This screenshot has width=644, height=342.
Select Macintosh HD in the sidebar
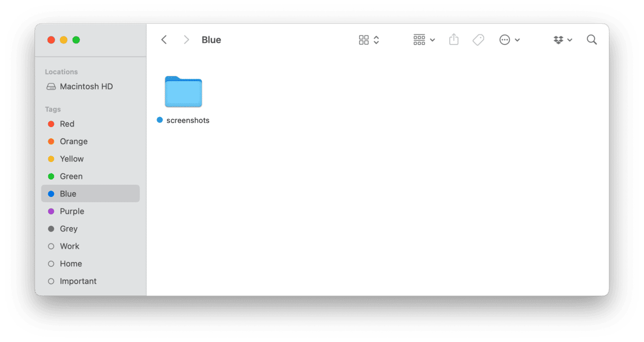click(x=91, y=86)
